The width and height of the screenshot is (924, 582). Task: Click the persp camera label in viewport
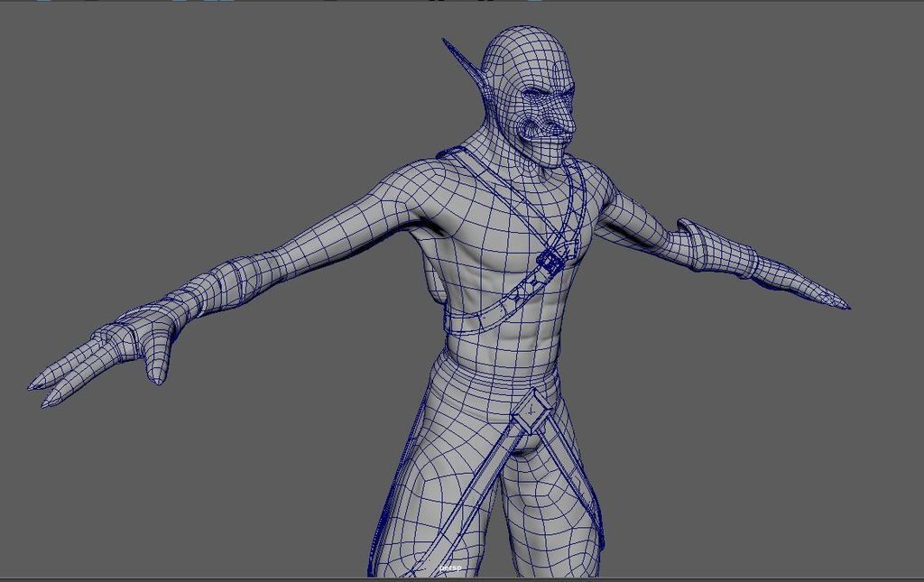pyautogui.click(x=450, y=569)
